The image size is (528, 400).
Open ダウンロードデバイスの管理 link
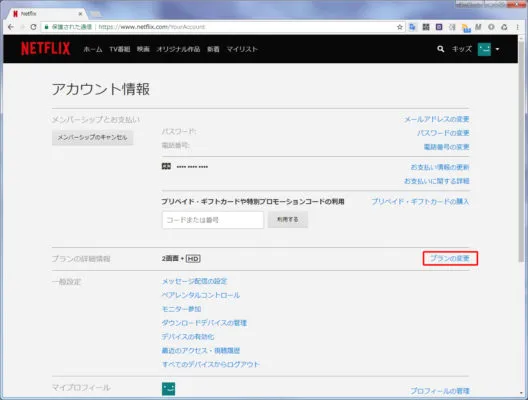(x=204, y=323)
